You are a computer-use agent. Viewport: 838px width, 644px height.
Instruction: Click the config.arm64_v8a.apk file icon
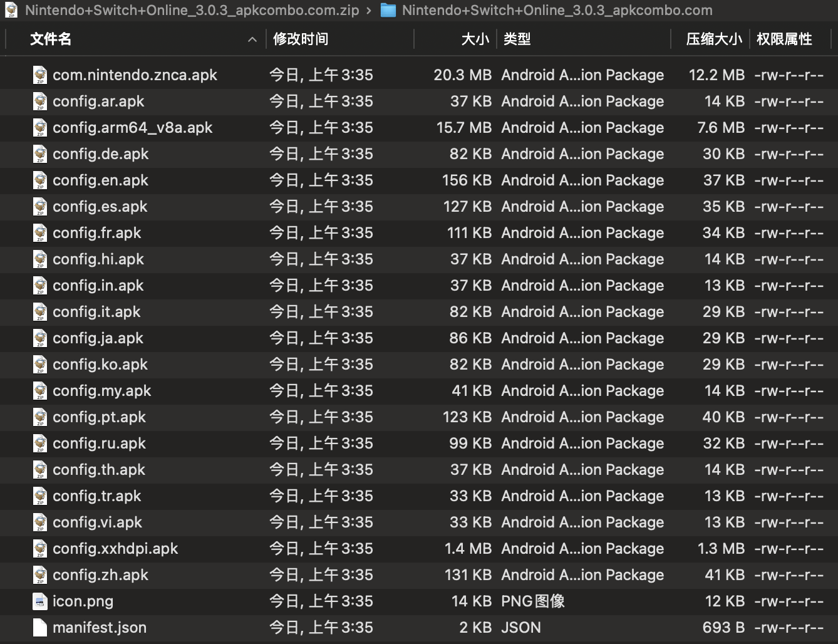coord(40,128)
